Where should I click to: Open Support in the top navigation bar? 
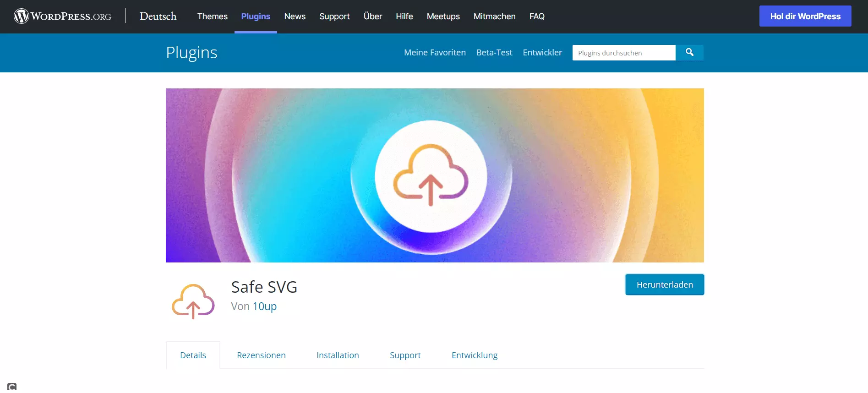point(334,16)
